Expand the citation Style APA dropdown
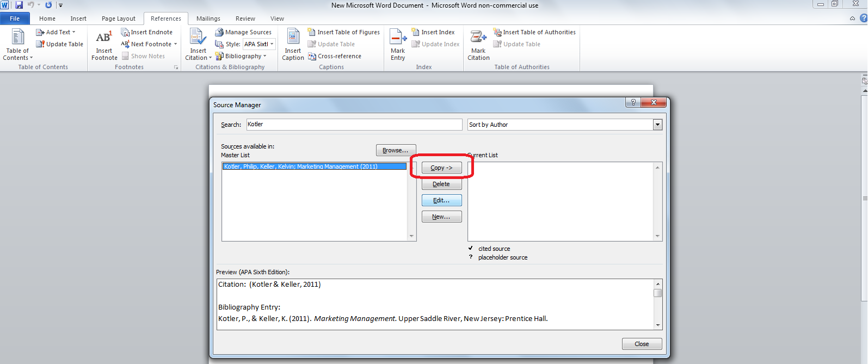This screenshot has width=868, height=364. [272, 44]
